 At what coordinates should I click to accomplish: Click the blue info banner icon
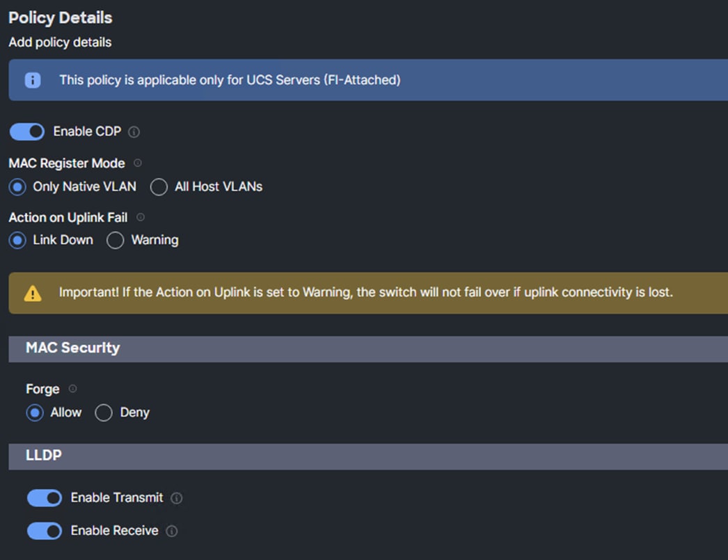(x=33, y=80)
